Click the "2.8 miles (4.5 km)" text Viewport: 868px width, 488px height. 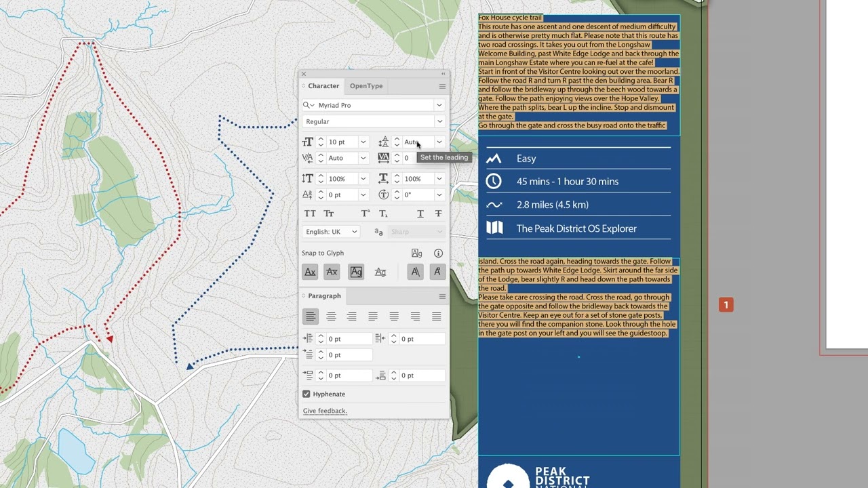click(x=553, y=205)
